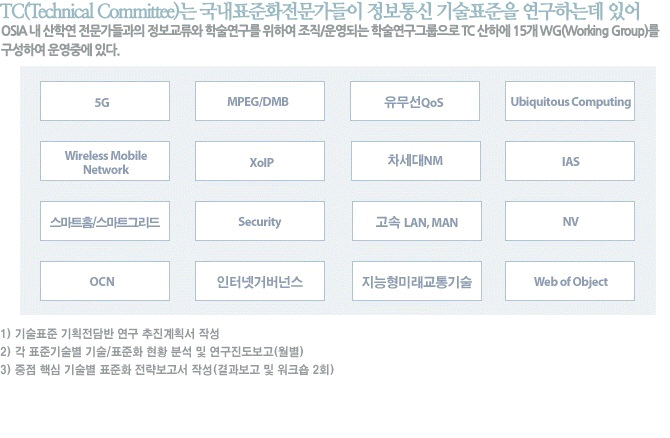
Task: Choose the Ubiquitous Computing box
Action: 570,101
